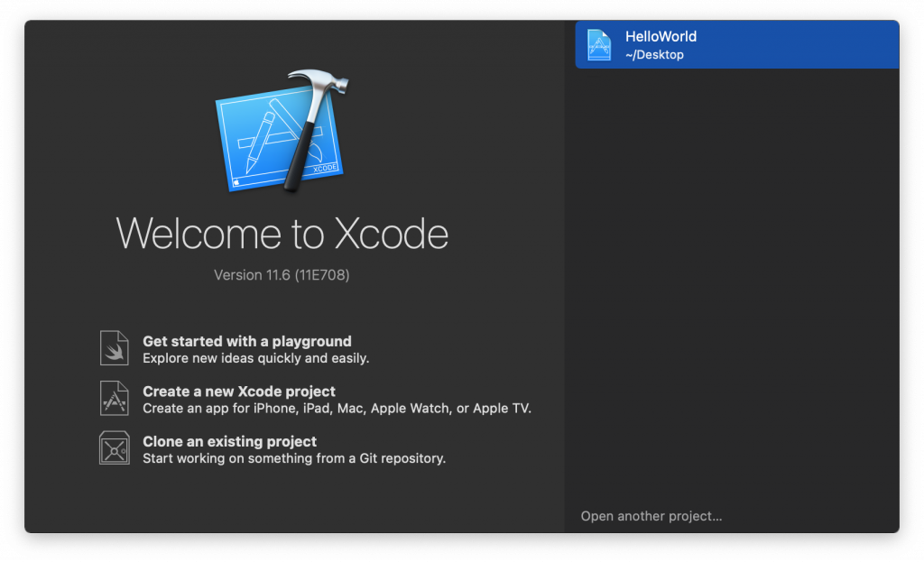Click 'Create an app for iPhone, iPad' description
The height and width of the screenshot is (562, 924).
[337, 409]
